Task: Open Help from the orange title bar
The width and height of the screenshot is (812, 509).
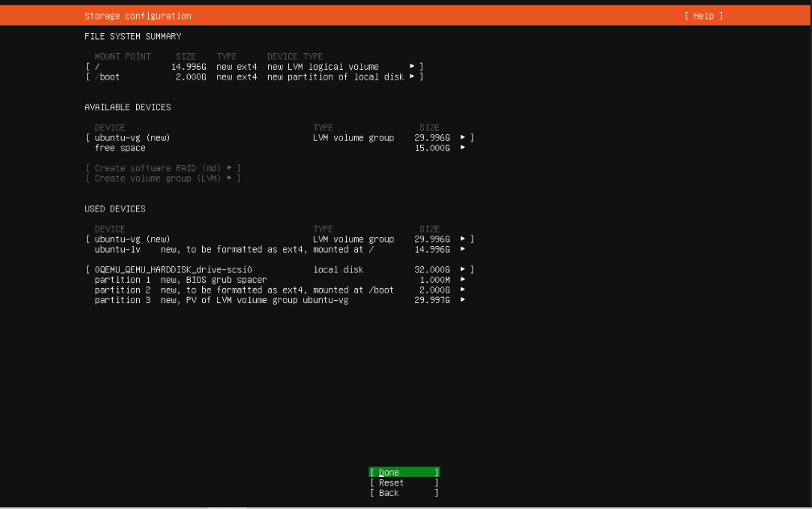Action: (x=703, y=14)
